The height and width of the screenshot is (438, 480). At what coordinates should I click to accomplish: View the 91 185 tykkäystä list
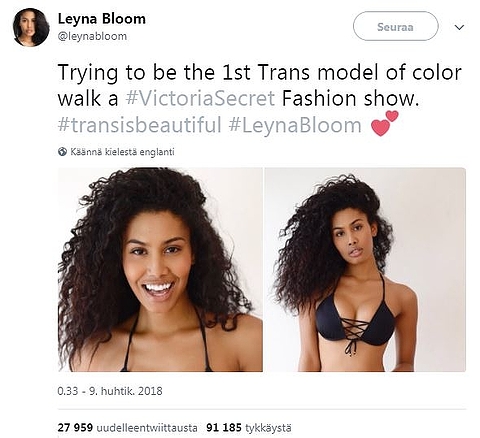point(249,427)
